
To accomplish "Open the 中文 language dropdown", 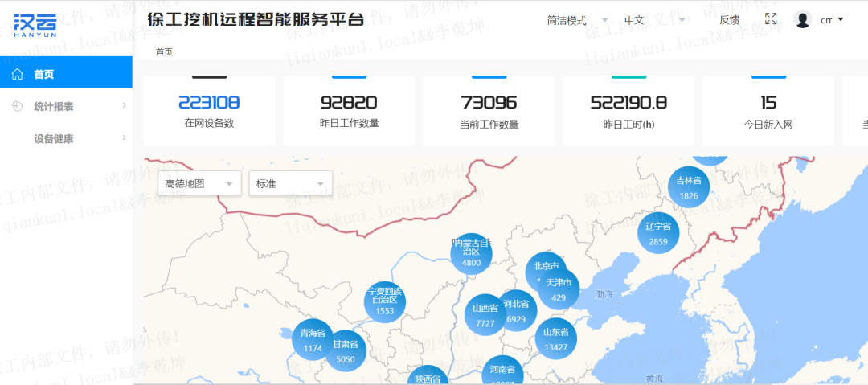I will click(x=654, y=21).
